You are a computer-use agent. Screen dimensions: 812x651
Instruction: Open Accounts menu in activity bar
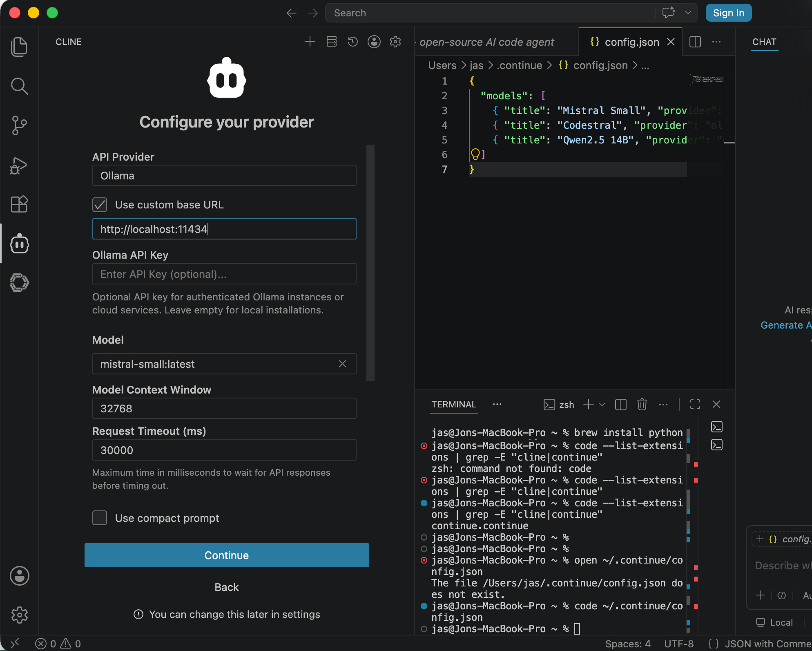click(19, 575)
